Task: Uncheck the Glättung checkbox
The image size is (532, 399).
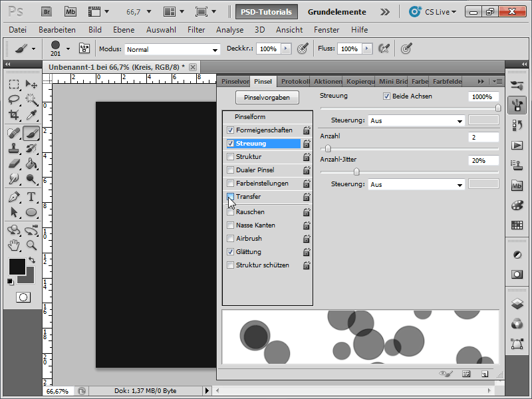Action: coord(230,252)
